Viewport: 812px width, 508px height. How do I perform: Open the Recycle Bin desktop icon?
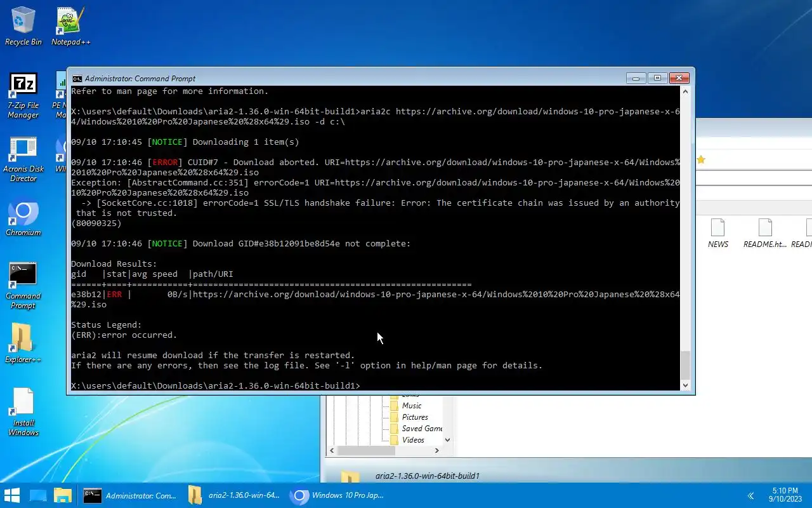click(x=23, y=27)
